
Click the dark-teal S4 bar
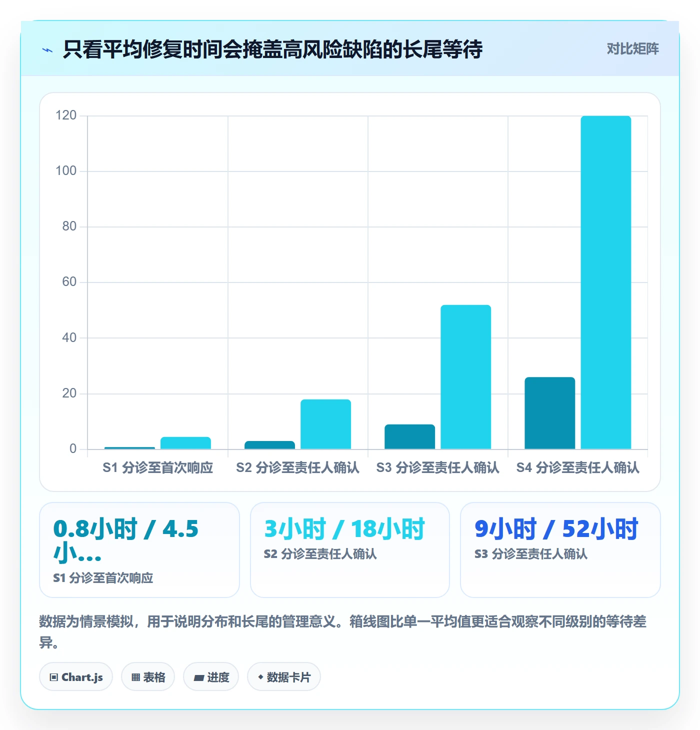(550, 413)
